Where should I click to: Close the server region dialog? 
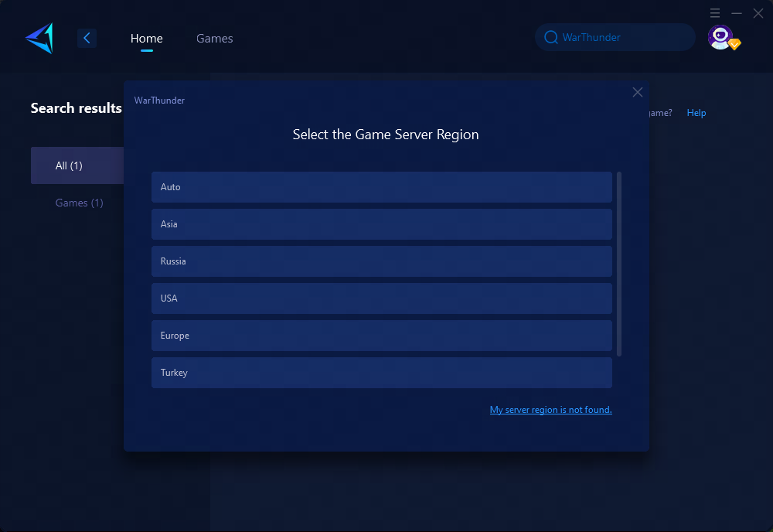pyautogui.click(x=637, y=93)
